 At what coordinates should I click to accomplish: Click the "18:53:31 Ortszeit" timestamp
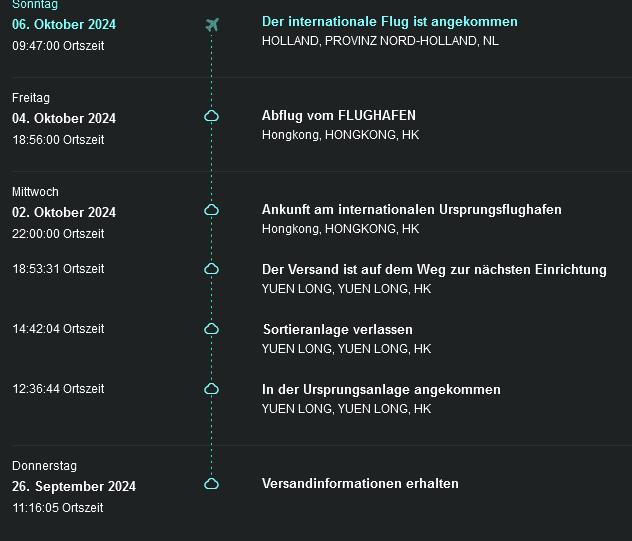[58, 269]
